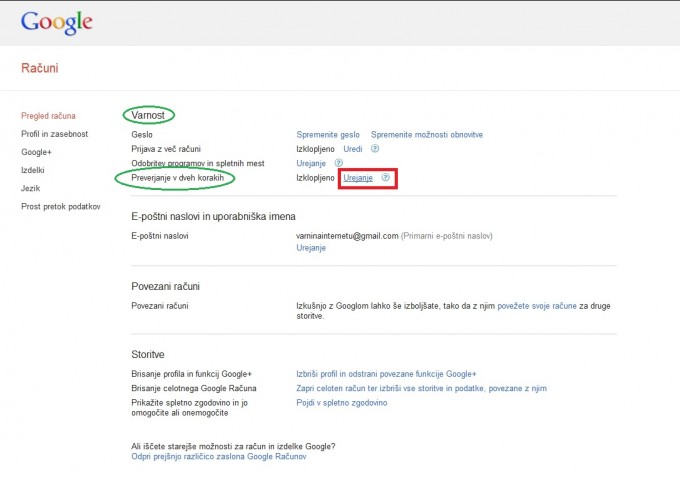The height and width of the screenshot is (478, 680).
Task: Click Urejanje under E-poštni naslovi
Action: [x=311, y=248]
